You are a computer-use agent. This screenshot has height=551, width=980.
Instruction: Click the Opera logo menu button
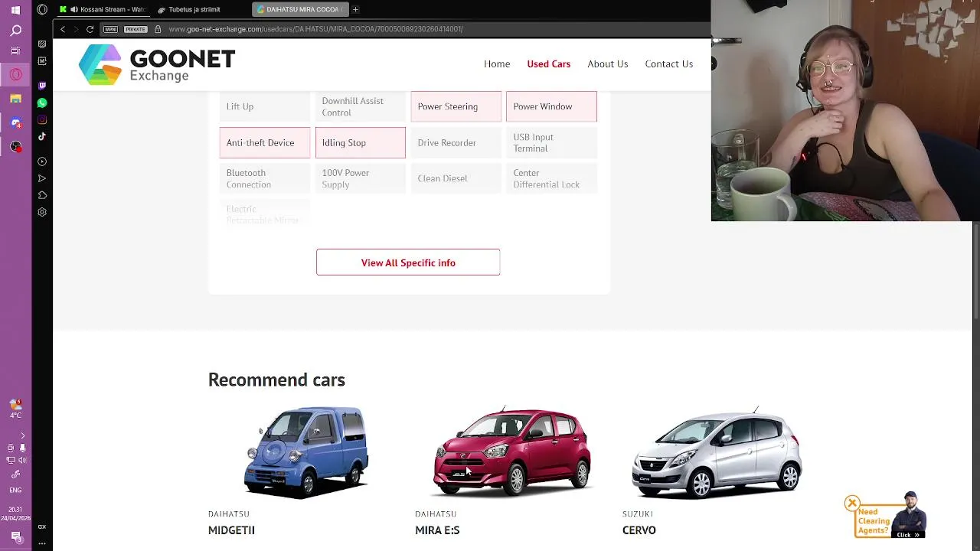point(42,9)
